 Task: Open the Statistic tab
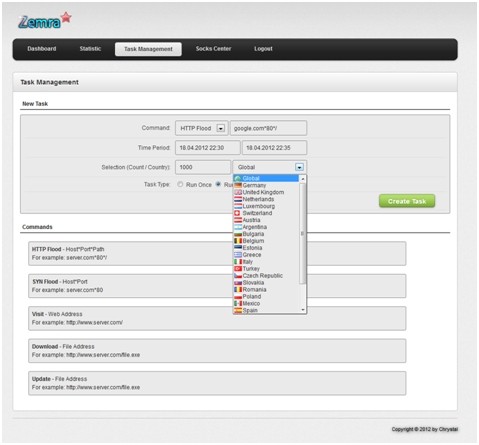[x=90, y=49]
